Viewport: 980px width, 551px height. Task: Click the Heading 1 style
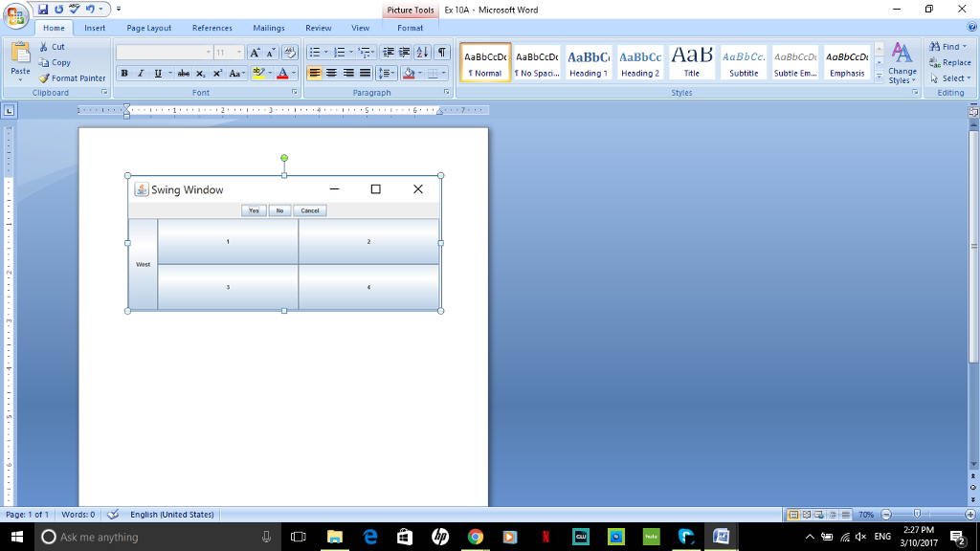point(588,61)
